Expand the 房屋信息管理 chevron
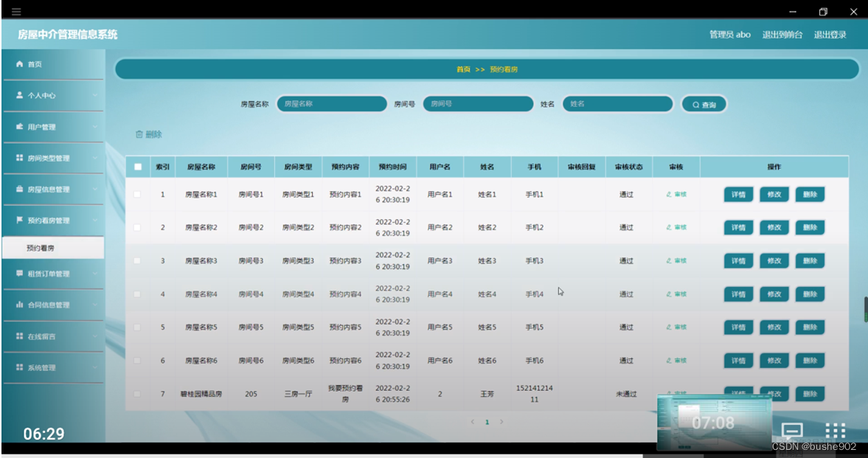 click(95, 189)
